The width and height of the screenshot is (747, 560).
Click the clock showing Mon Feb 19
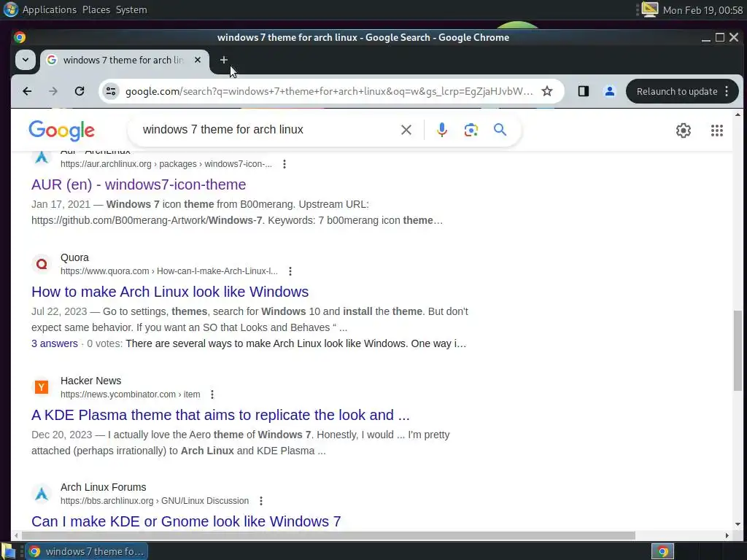point(703,10)
